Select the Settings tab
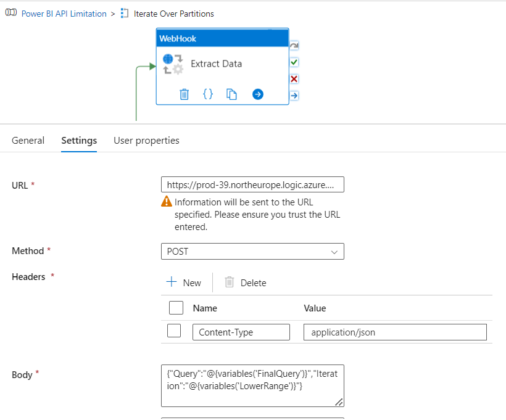 [79, 141]
